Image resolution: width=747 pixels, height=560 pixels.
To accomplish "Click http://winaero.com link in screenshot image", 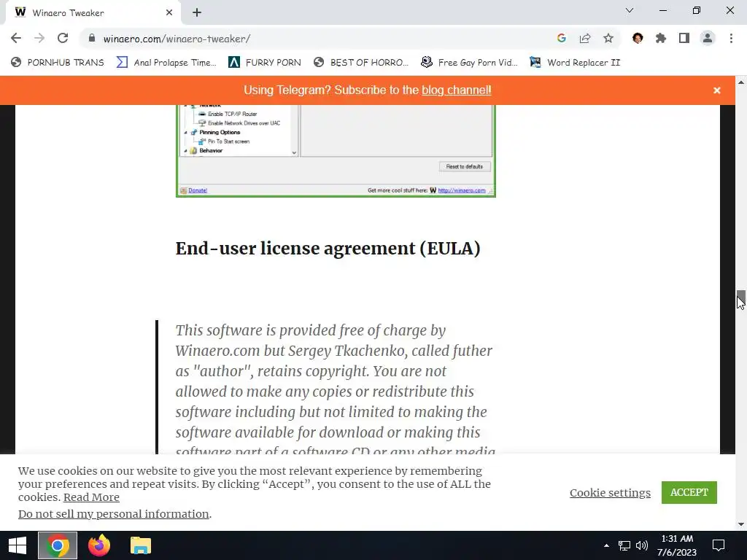I will (462, 190).
